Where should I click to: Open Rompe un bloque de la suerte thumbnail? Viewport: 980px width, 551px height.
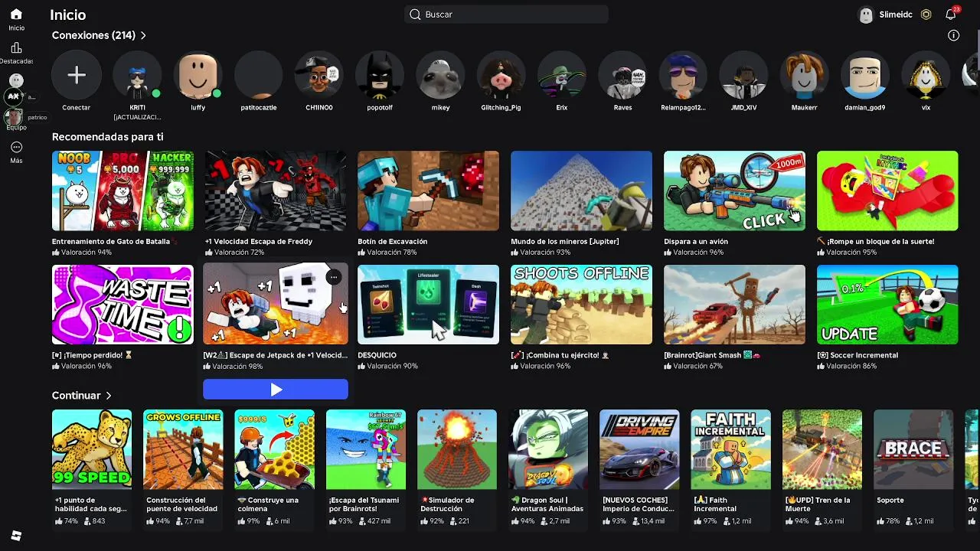click(887, 191)
